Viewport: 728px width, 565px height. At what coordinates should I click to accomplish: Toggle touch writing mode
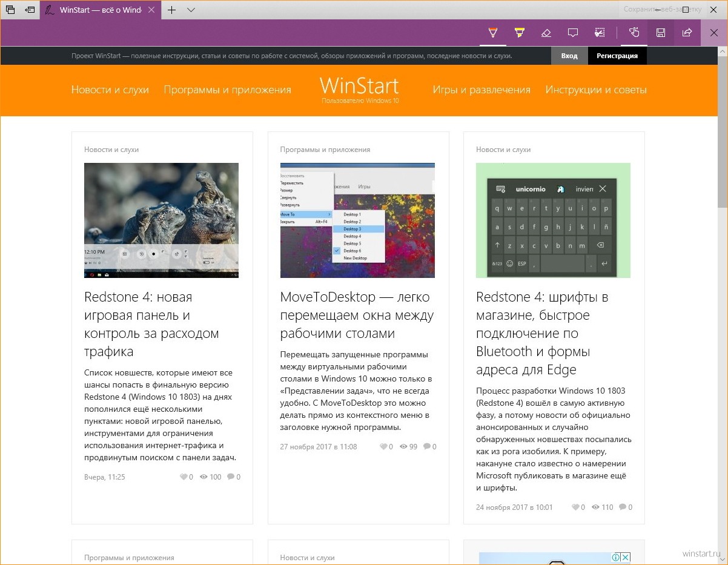(x=634, y=33)
